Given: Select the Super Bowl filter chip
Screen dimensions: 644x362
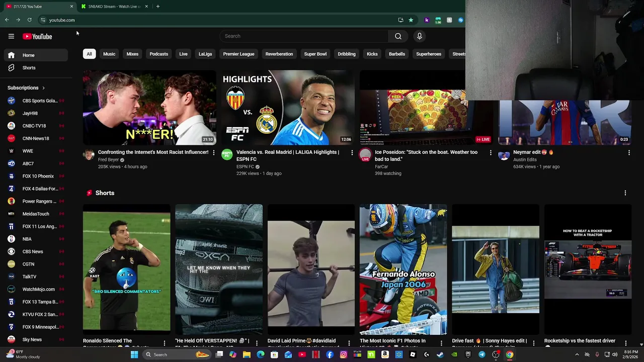Looking at the screenshot, I should pos(315,54).
